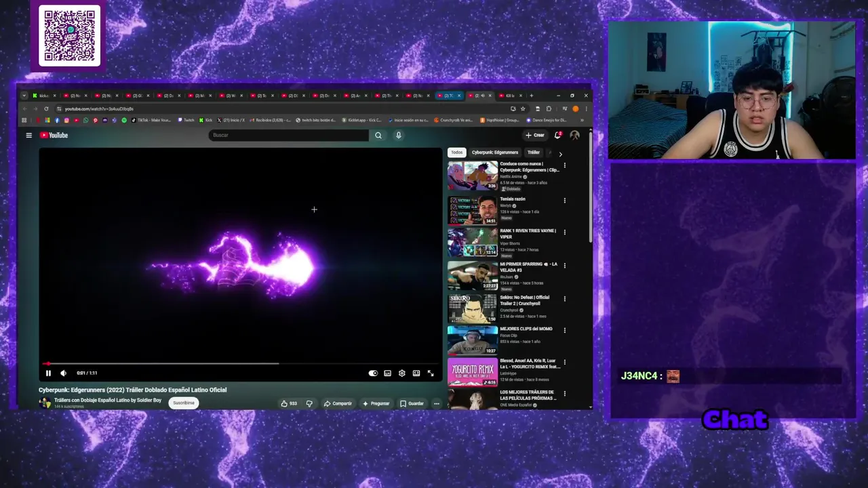Show hidden bookmarks with chevron
This screenshot has height=488, width=868.
click(x=582, y=120)
